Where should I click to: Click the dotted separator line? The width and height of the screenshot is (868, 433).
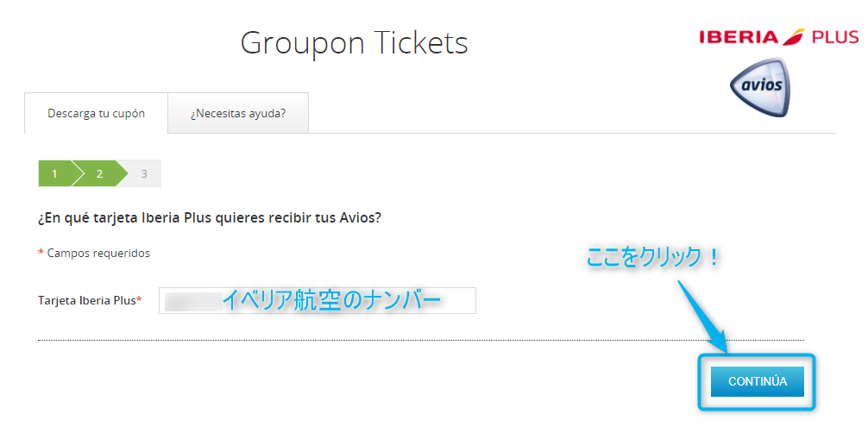point(420,340)
